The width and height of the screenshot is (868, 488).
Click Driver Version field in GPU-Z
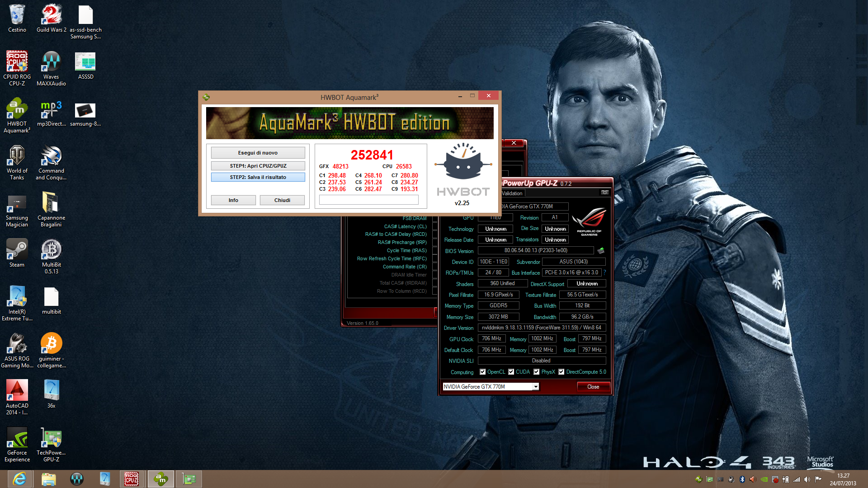pyautogui.click(x=542, y=328)
